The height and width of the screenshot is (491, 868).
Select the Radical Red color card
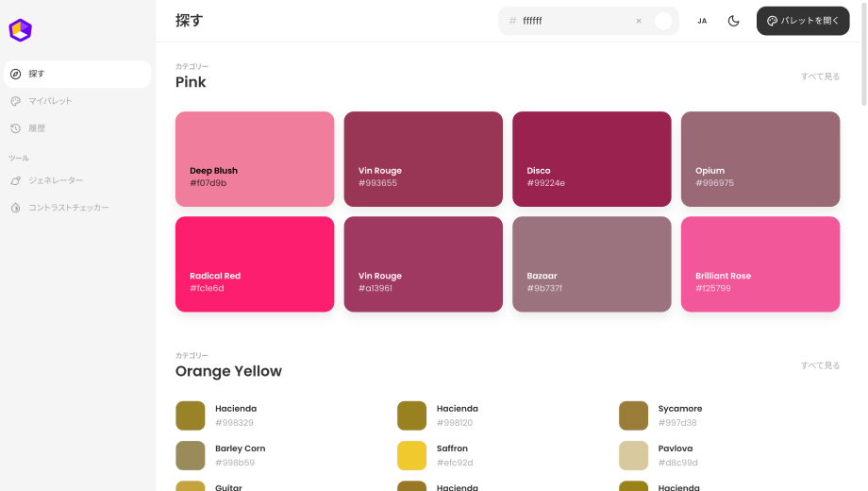coord(255,264)
